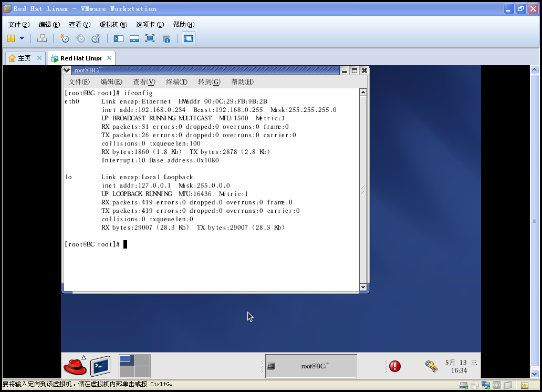
Task: Pause the virtual machine with the yellow button
Action: pos(11,38)
